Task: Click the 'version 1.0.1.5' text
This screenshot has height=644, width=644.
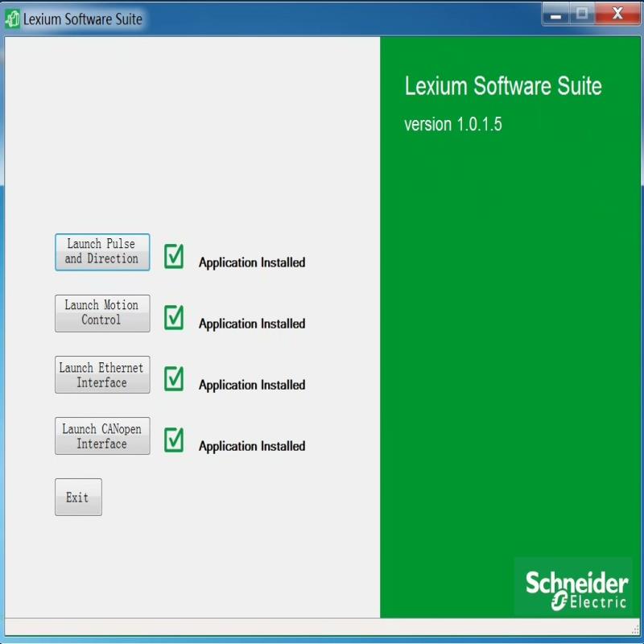Action: (452, 124)
